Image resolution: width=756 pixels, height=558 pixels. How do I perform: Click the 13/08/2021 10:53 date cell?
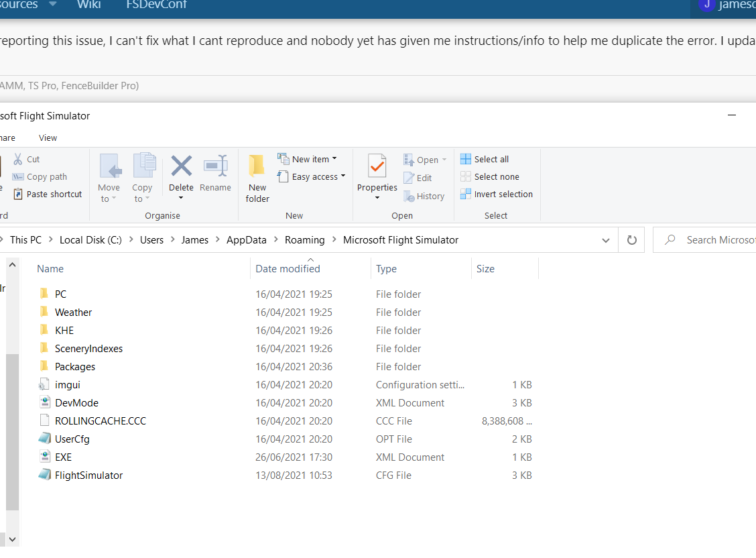(294, 475)
